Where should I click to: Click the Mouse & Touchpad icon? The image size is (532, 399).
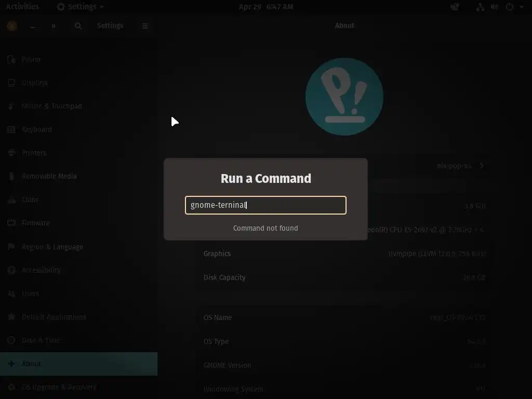pos(11,106)
